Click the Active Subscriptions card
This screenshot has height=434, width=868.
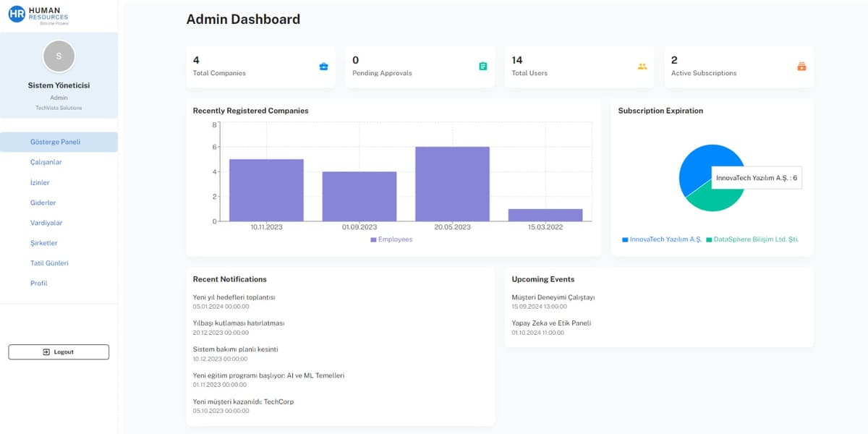pyautogui.click(x=739, y=67)
